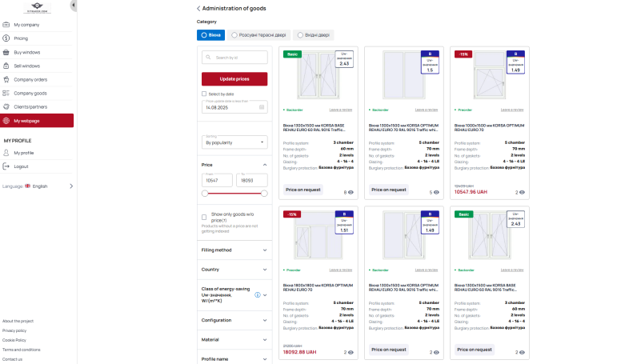Click the English flag icon
Screen dimensions: 617x364
coord(27,186)
